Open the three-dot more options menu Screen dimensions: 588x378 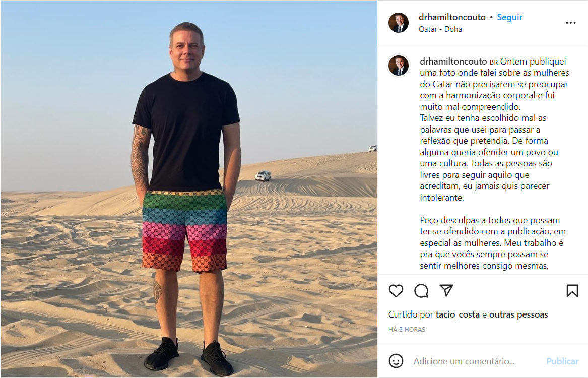[571, 23]
